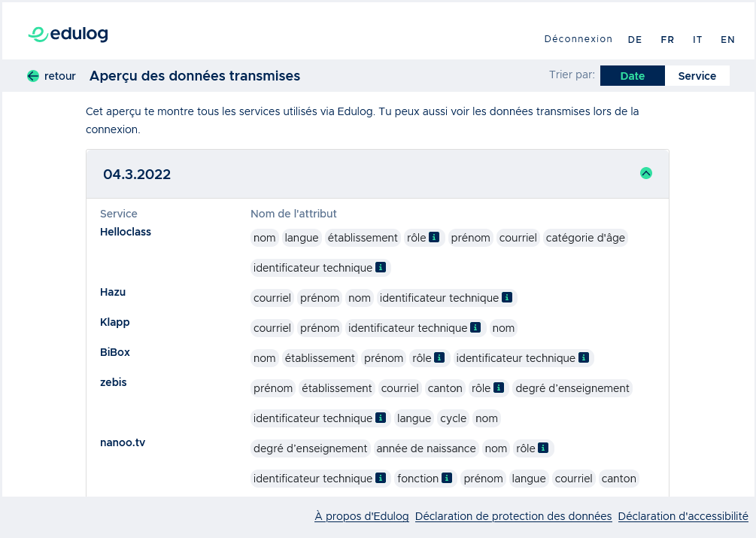Open info icon for identificateur technique in nanoo.tv row
Image resolution: width=756 pixels, height=538 pixels.
381,478
